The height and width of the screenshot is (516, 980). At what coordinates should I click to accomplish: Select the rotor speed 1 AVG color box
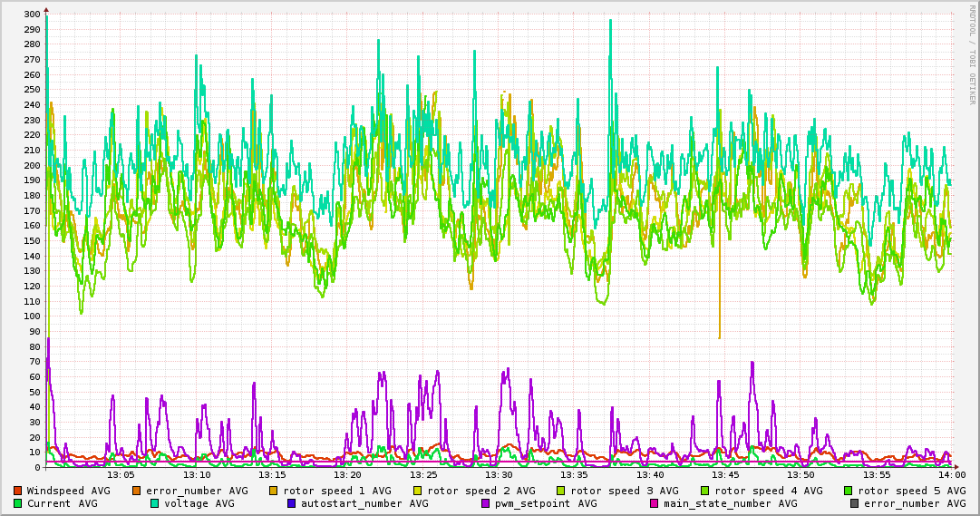274,491
